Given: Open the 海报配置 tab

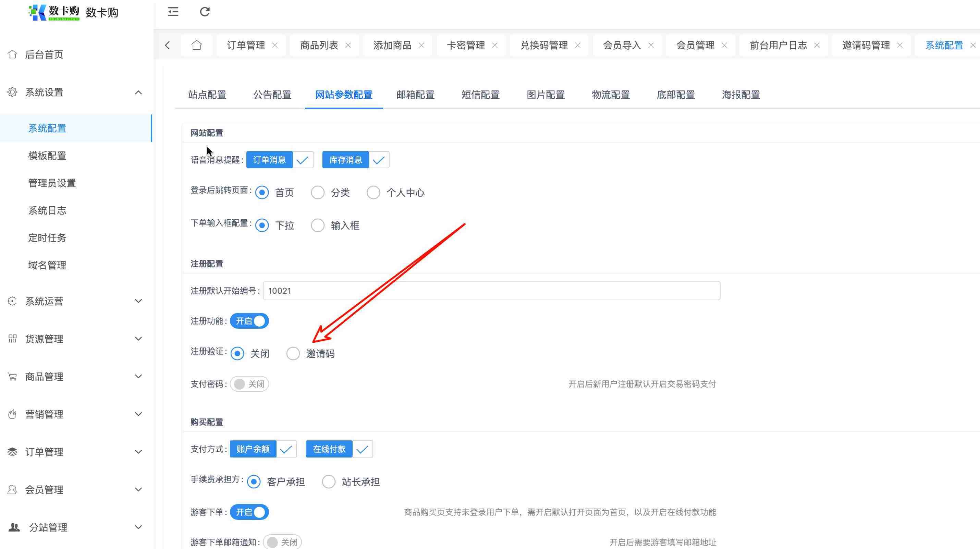Looking at the screenshot, I should click(741, 95).
